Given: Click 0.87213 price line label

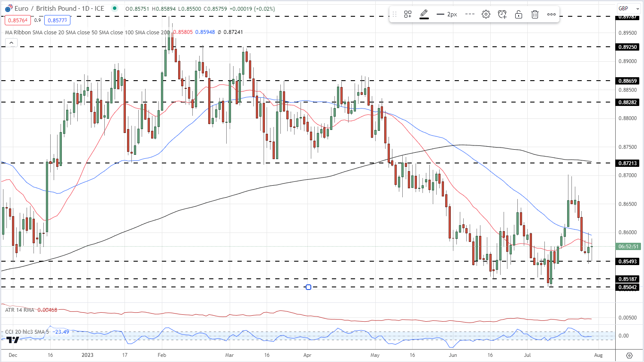Looking at the screenshot, I should click(x=628, y=163).
